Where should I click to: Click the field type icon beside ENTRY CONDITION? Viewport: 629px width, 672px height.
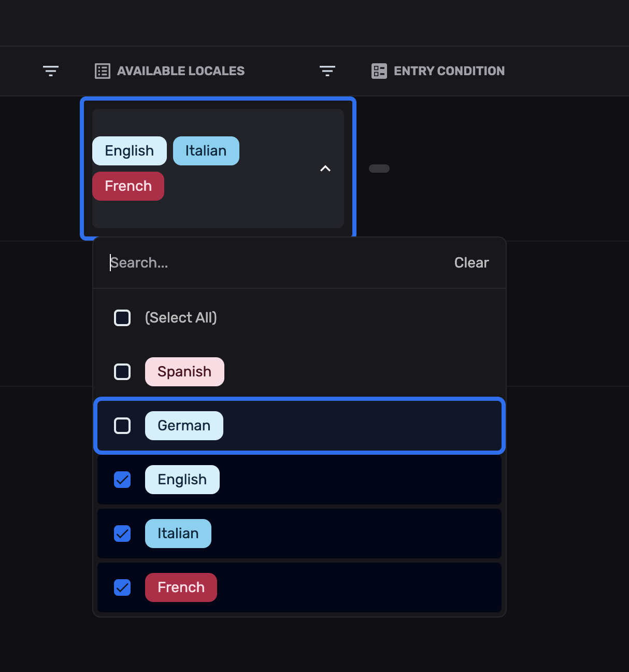click(379, 71)
